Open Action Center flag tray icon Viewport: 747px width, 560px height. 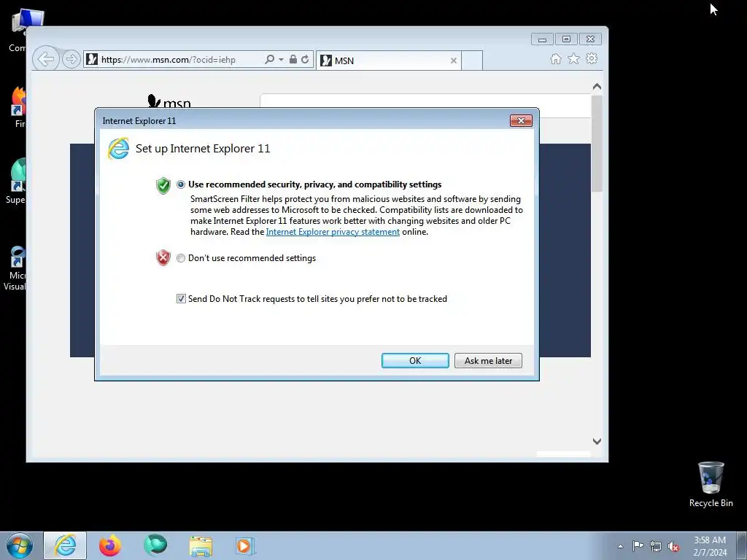[638, 546]
